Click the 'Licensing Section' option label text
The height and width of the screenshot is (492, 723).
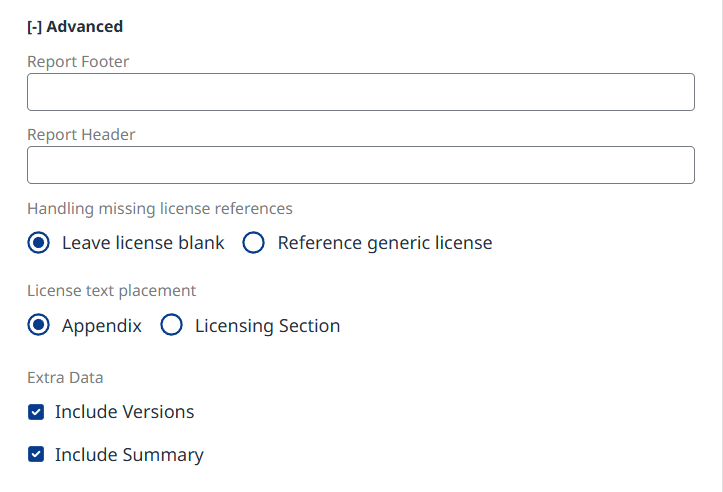point(267,326)
